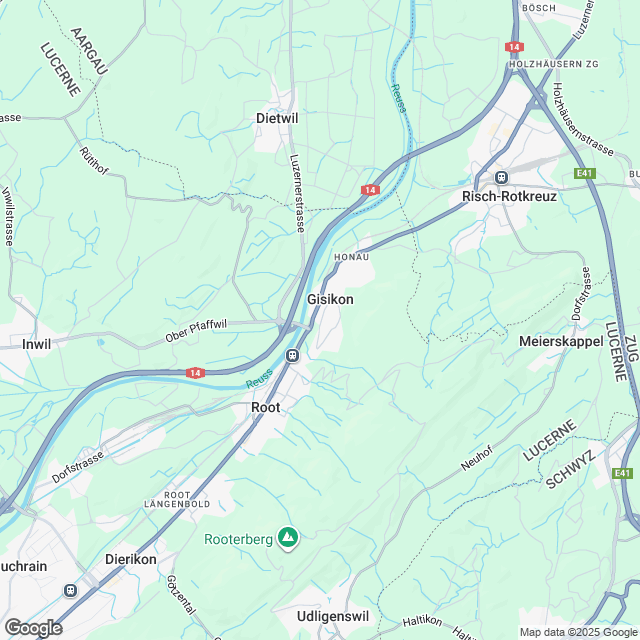Click the Gisikon-Root railway station icon
This screenshot has height=640, width=640.
tap(292, 356)
